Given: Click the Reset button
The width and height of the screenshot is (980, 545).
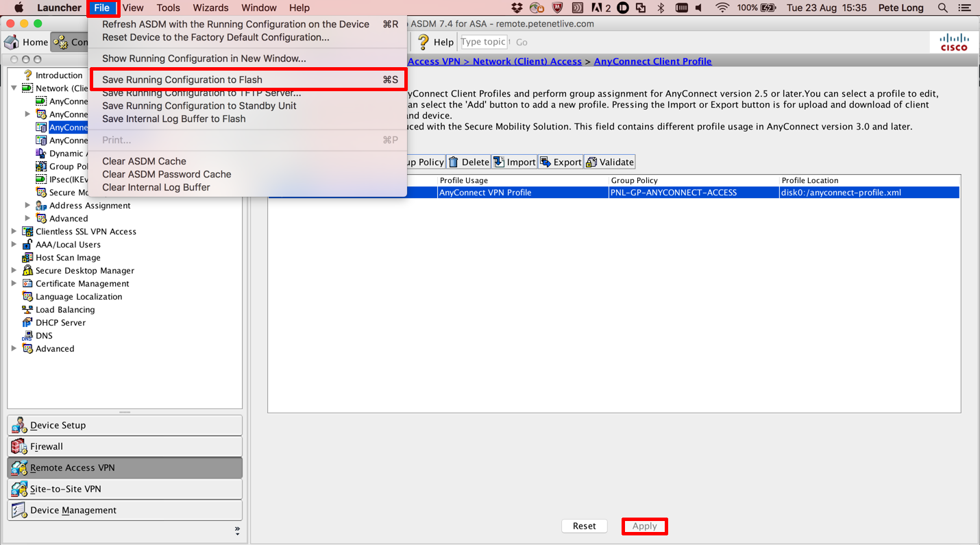Looking at the screenshot, I should (584, 526).
